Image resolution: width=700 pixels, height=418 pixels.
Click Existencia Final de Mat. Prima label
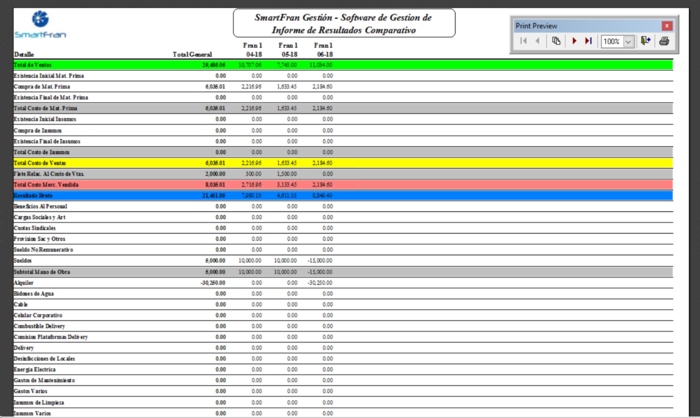coord(51,97)
